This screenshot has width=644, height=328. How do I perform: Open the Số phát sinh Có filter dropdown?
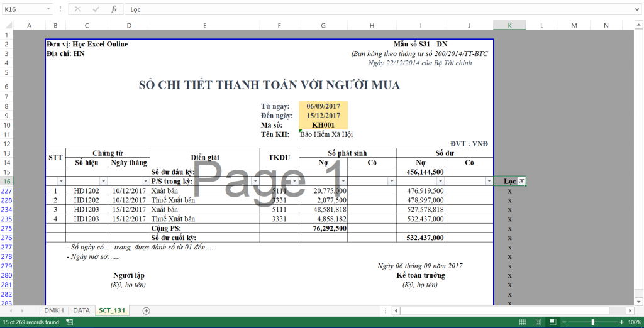pyautogui.click(x=391, y=181)
